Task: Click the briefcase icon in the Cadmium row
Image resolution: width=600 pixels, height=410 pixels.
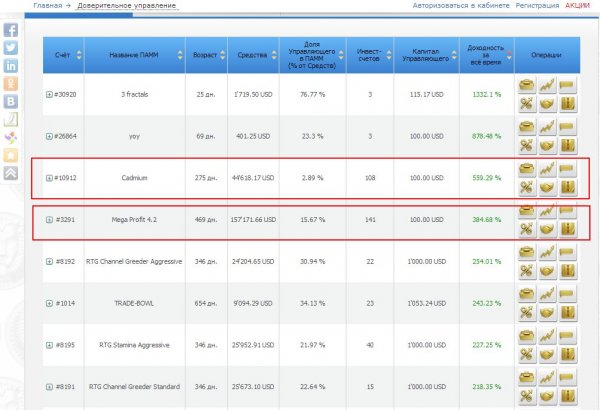Action: [527, 168]
